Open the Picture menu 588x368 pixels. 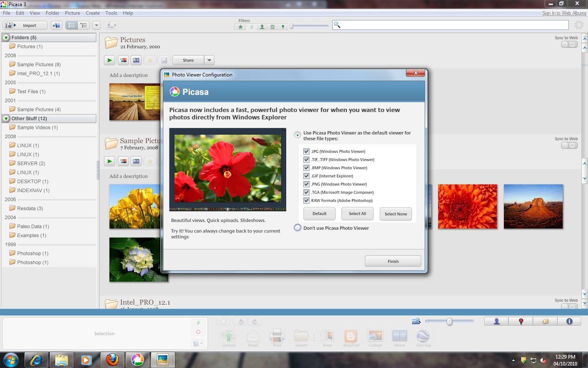click(x=72, y=13)
